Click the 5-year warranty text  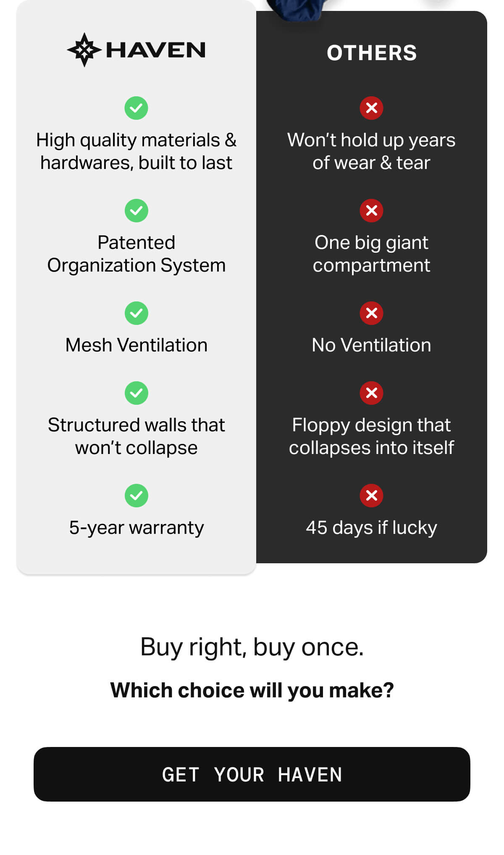(x=136, y=528)
